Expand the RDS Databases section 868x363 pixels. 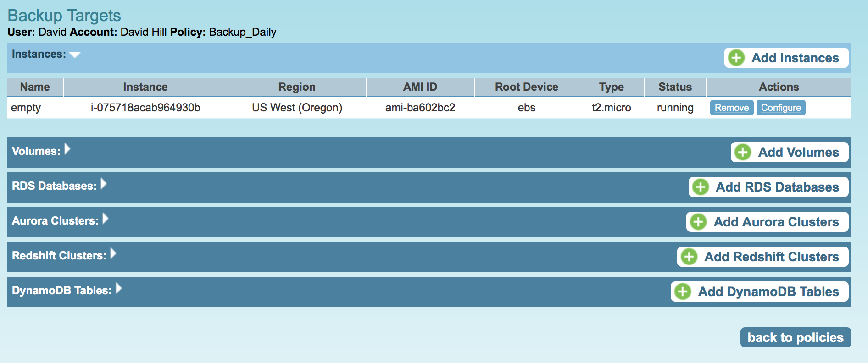tap(104, 184)
